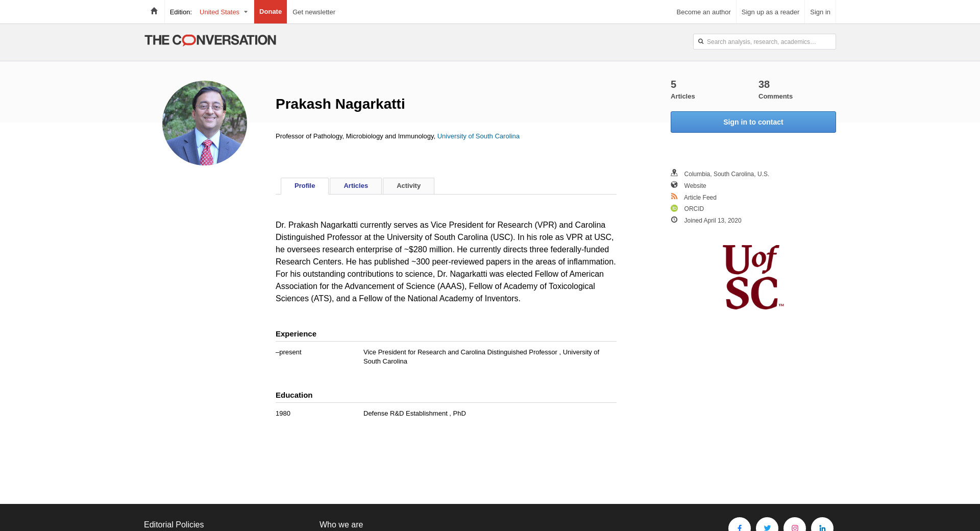Click Columbia, South Carolina, U.S. location text
The height and width of the screenshot is (531, 980).
coord(727,174)
